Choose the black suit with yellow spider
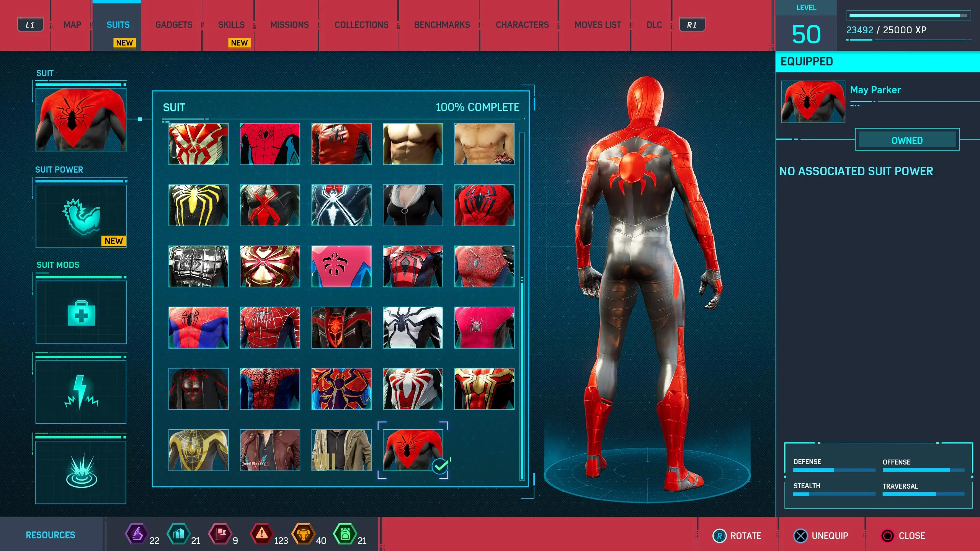980x551 pixels. tap(198, 205)
